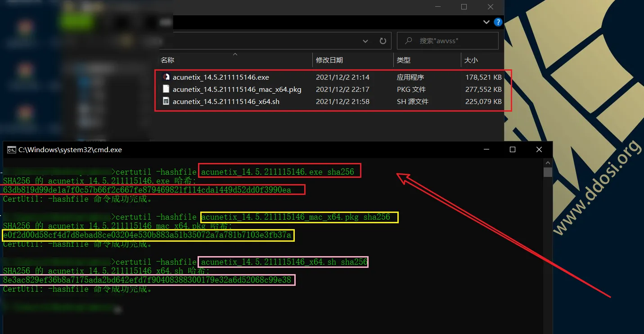Sort by 修改日期 column header
644x334 pixels.
click(329, 60)
